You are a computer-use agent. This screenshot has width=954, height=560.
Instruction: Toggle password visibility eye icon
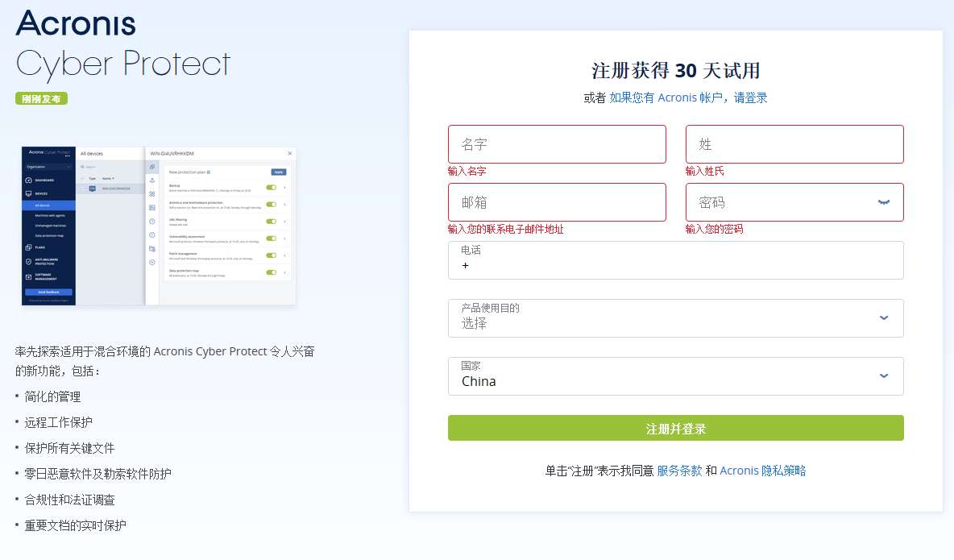tap(884, 202)
